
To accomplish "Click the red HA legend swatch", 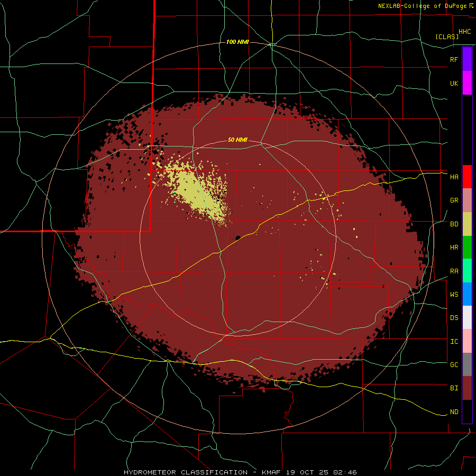I will [x=467, y=177].
